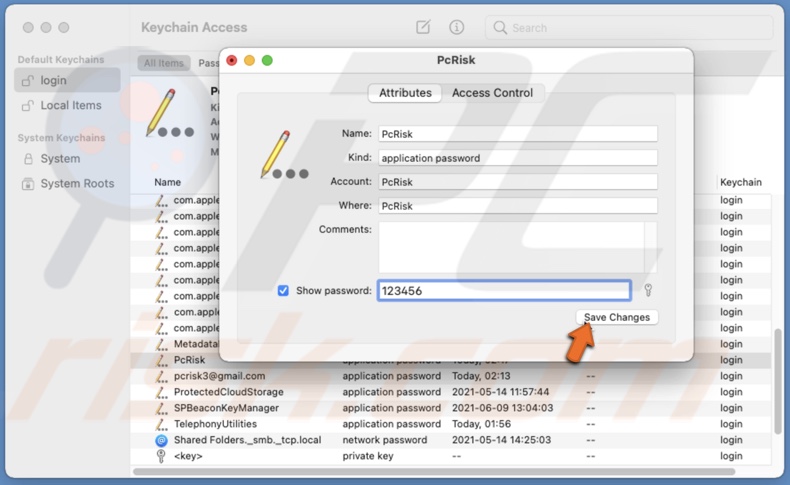Screen dimensions: 790x485
Task: Click the info icon in the toolbar
Action: tap(456, 28)
